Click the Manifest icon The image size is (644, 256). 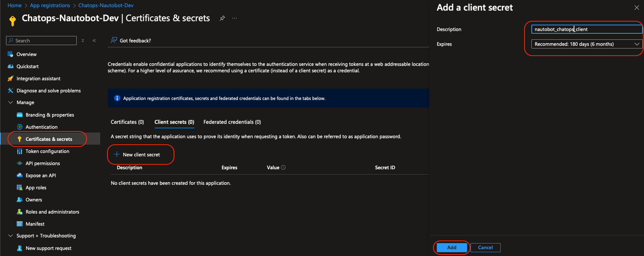coord(20,224)
